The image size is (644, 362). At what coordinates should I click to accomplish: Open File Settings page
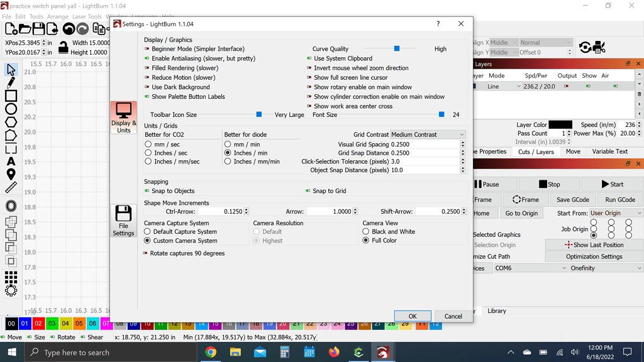124,221
